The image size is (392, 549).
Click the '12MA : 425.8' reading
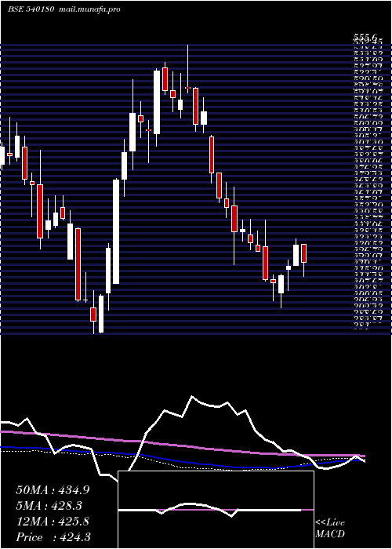tap(53, 522)
